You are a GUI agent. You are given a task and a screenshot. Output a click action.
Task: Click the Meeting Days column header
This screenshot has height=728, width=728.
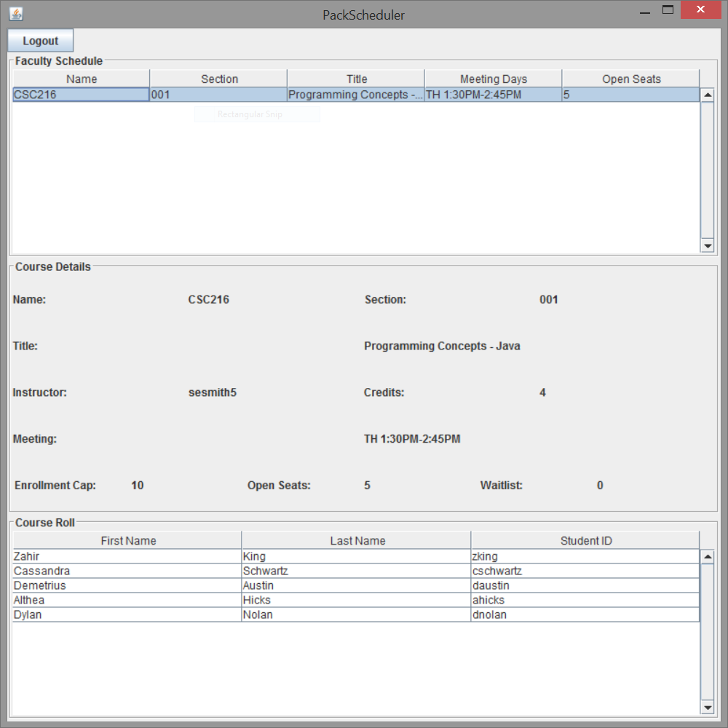(x=494, y=79)
